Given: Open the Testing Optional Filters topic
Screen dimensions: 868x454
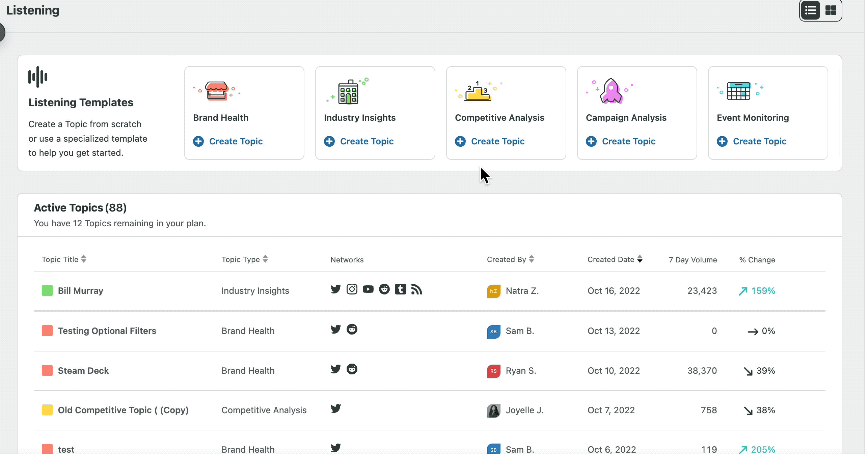Looking at the screenshot, I should pyautogui.click(x=107, y=331).
